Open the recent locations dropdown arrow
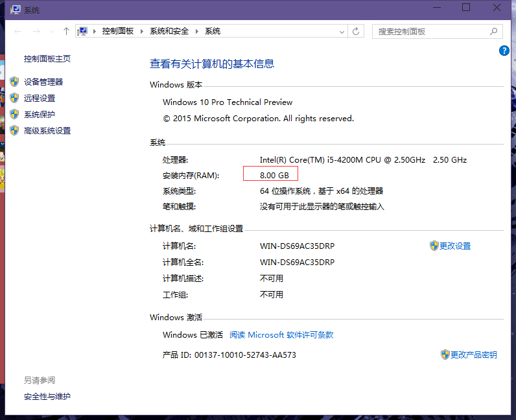 [x=52, y=32]
